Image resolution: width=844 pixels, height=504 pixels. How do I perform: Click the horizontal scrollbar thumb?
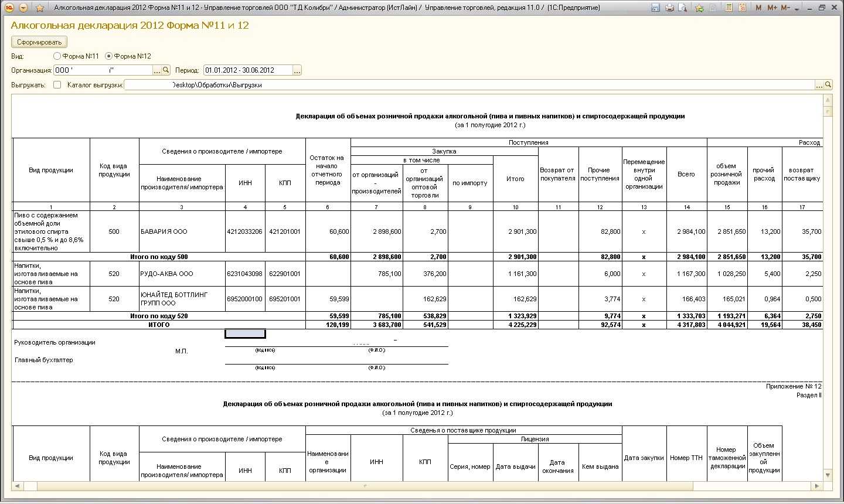[366, 486]
